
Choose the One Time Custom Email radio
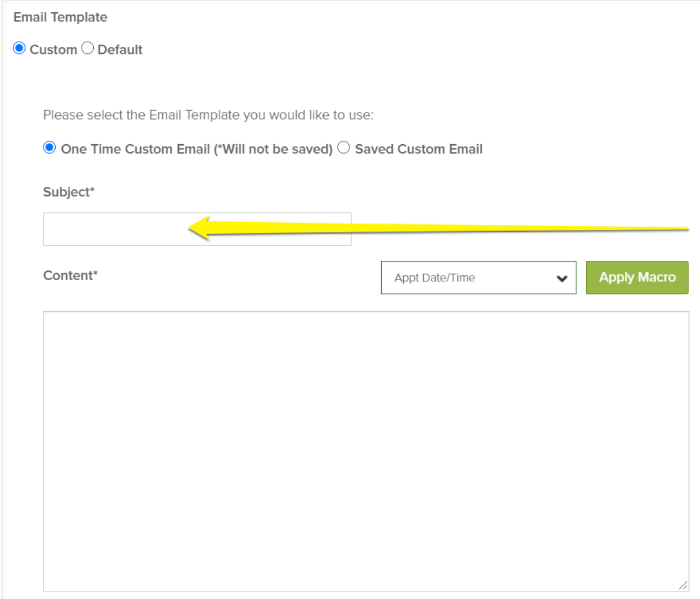point(50,148)
